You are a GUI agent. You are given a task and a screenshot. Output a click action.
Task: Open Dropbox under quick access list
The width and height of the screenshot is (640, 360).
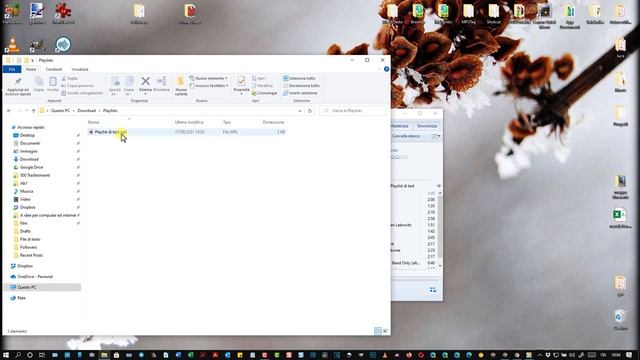[27, 207]
